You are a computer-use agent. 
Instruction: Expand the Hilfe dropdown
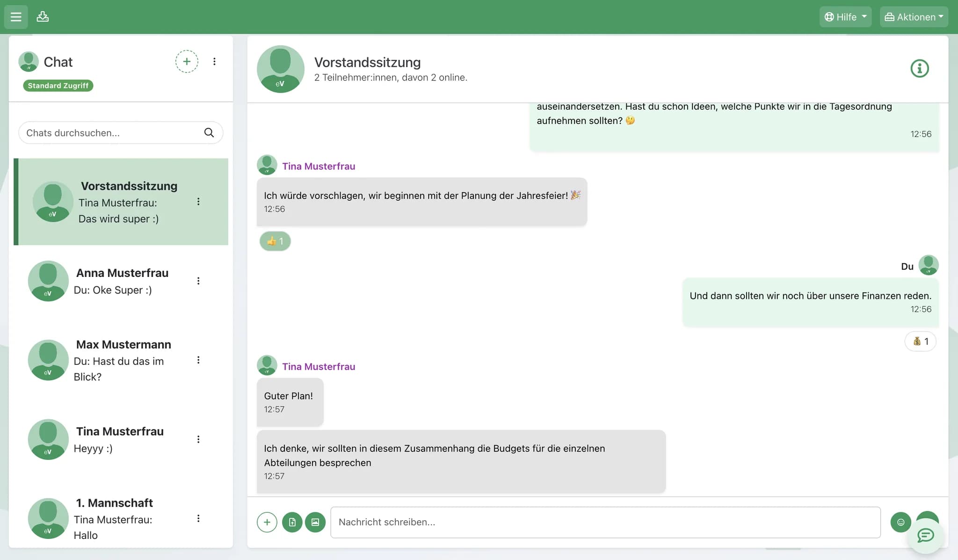click(845, 17)
